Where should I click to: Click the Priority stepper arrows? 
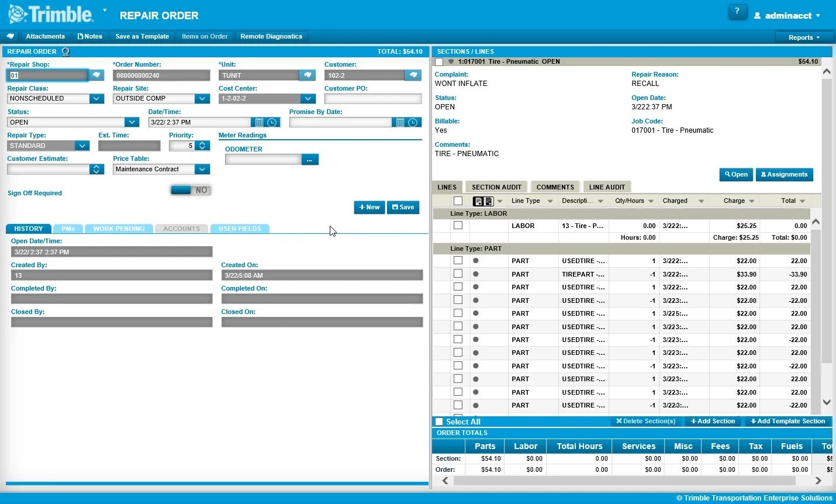pyautogui.click(x=202, y=146)
